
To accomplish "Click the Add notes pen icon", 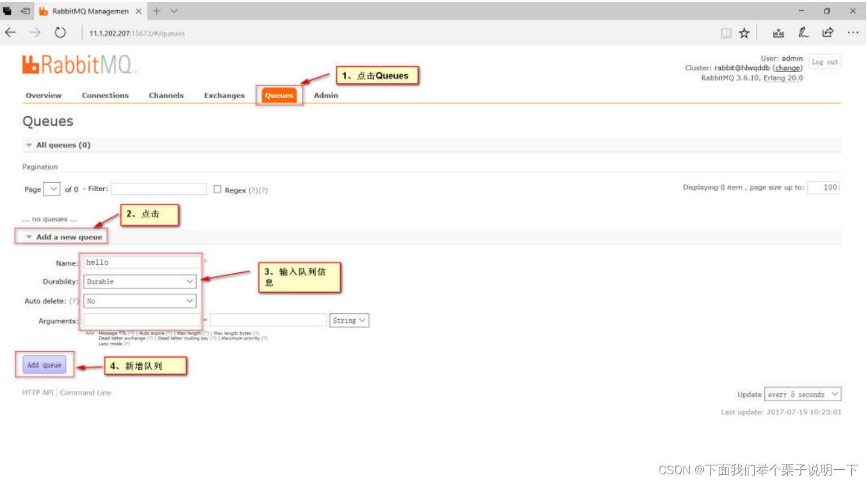I will tap(803, 33).
